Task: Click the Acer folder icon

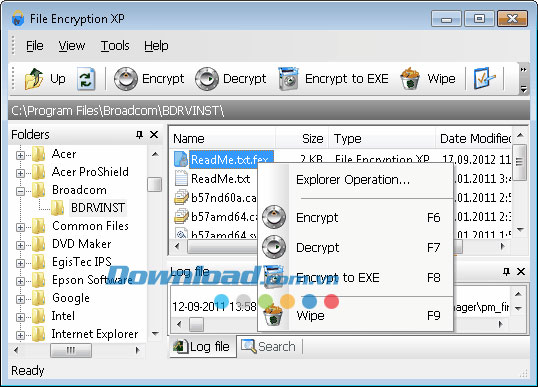Action: (x=38, y=154)
